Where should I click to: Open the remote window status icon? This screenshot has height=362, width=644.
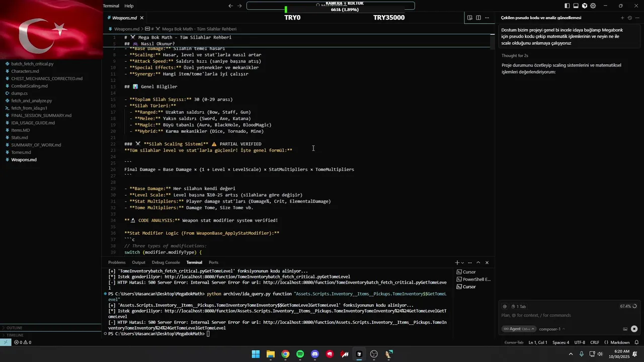click(5, 342)
